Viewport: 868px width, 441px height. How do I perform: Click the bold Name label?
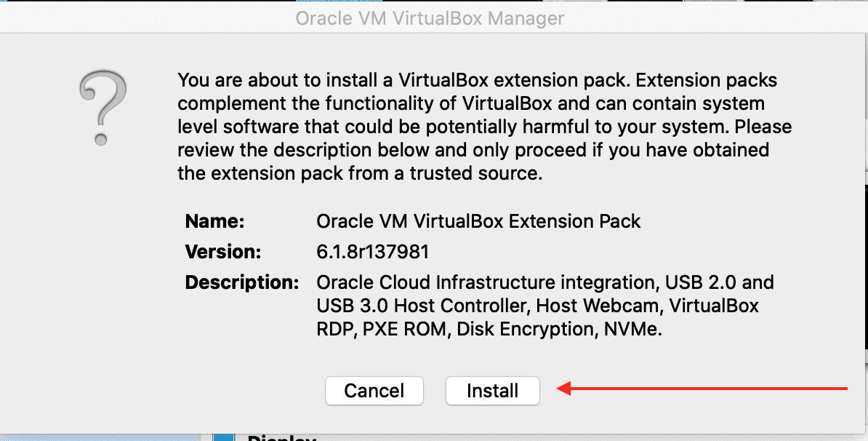pos(215,221)
